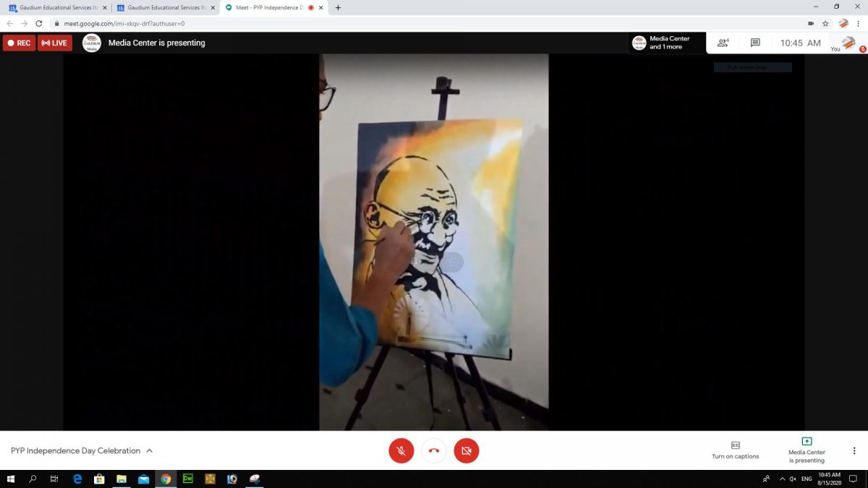Open the Mail app from the taskbar
The image size is (868, 488).
(144, 479)
